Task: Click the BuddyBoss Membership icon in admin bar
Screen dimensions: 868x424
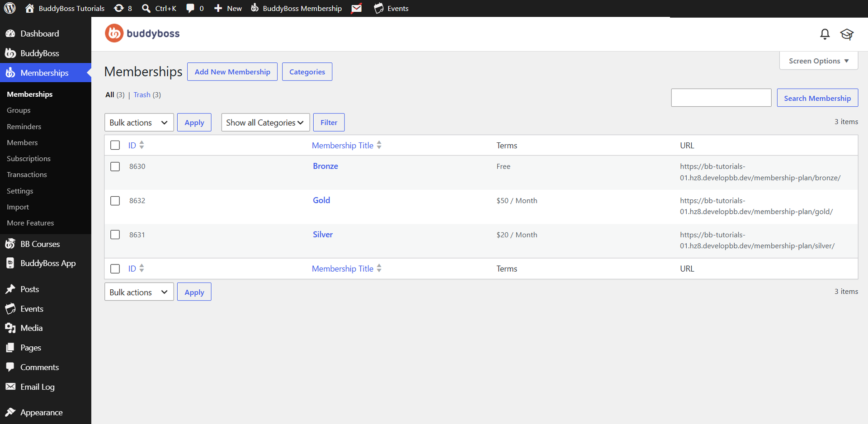Action: click(x=255, y=8)
